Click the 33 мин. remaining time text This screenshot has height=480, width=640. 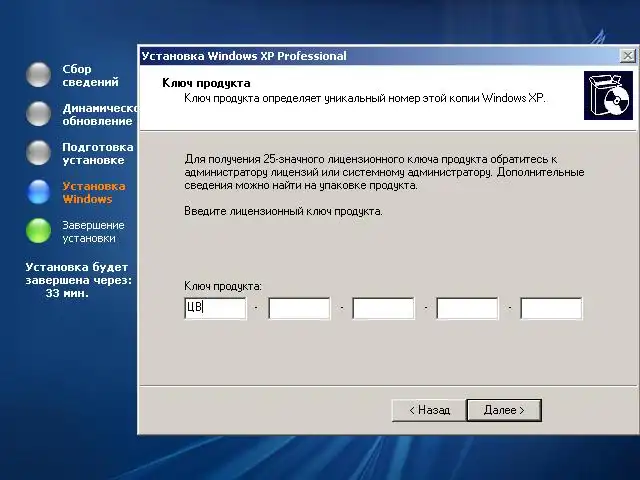67,293
